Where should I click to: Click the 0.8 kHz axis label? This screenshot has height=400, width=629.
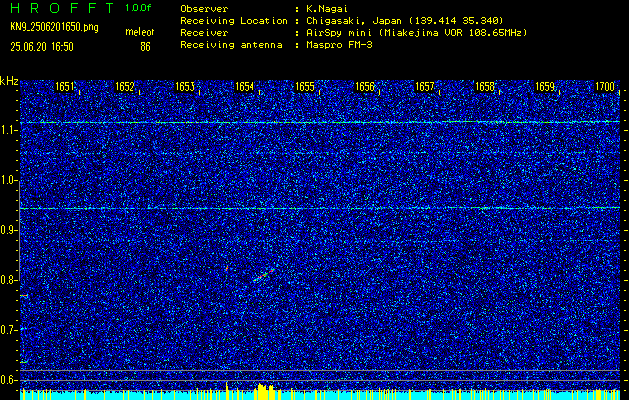click(x=8, y=280)
